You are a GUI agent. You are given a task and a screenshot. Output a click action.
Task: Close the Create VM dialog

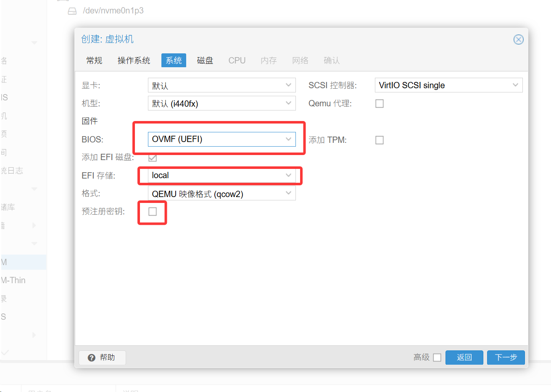pos(518,39)
